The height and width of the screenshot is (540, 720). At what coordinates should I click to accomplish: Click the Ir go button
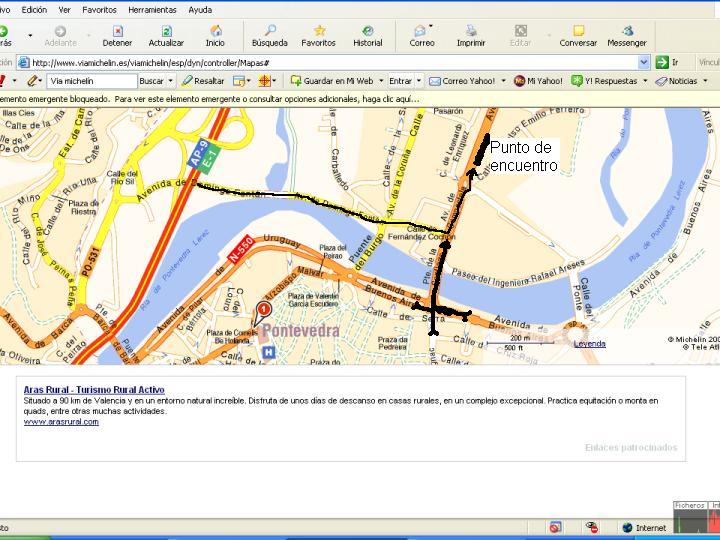point(667,62)
